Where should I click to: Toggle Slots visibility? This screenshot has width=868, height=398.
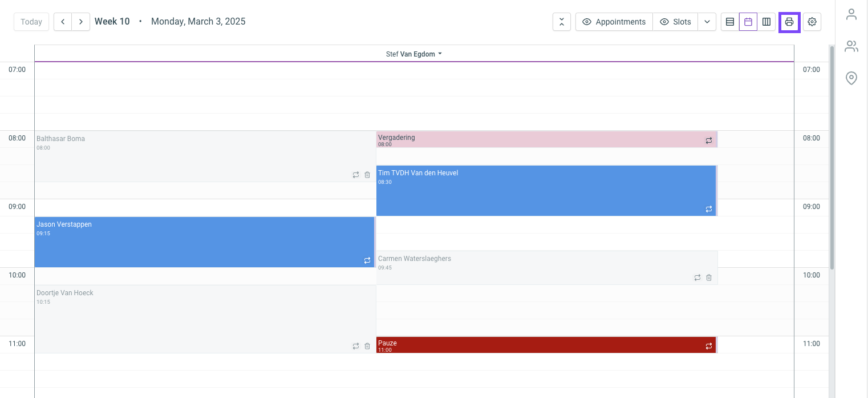[675, 22]
